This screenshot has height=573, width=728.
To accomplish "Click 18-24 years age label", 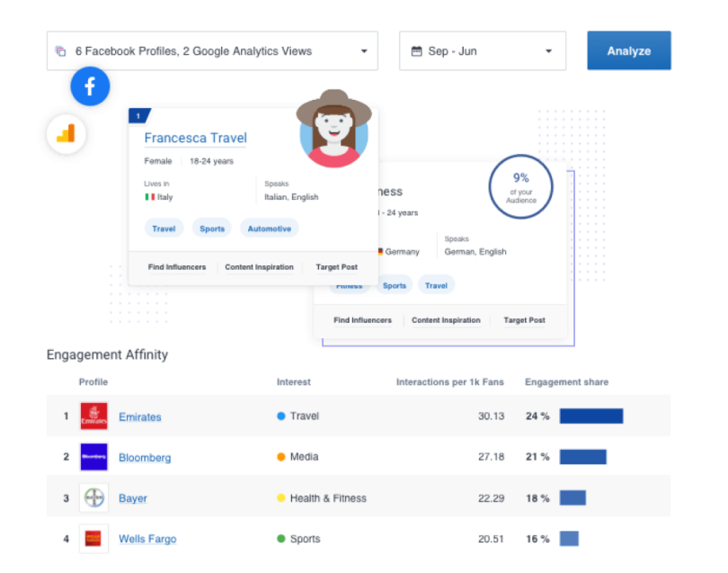I will click(x=211, y=161).
